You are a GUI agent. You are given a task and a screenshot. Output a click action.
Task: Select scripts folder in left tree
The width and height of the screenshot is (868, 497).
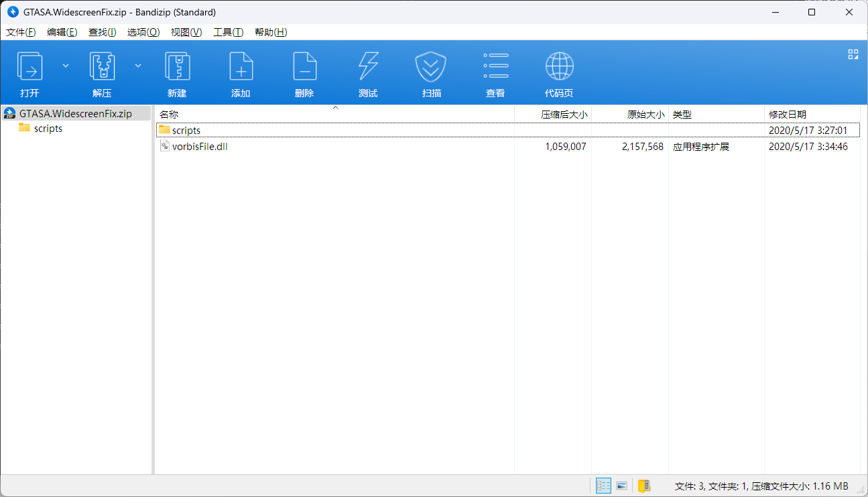tap(48, 128)
